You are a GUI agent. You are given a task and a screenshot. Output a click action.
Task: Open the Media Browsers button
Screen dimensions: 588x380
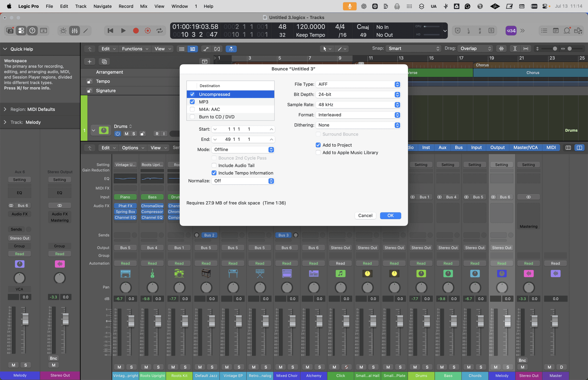coord(578,31)
